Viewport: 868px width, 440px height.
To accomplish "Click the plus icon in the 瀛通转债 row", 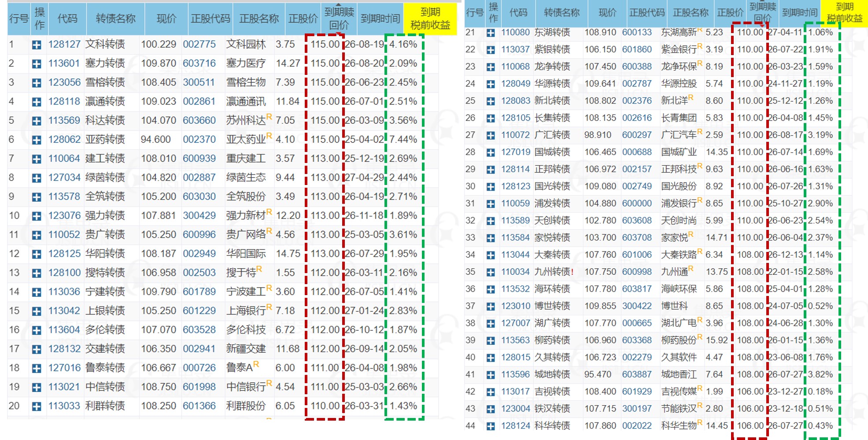I will coord(37,102).
